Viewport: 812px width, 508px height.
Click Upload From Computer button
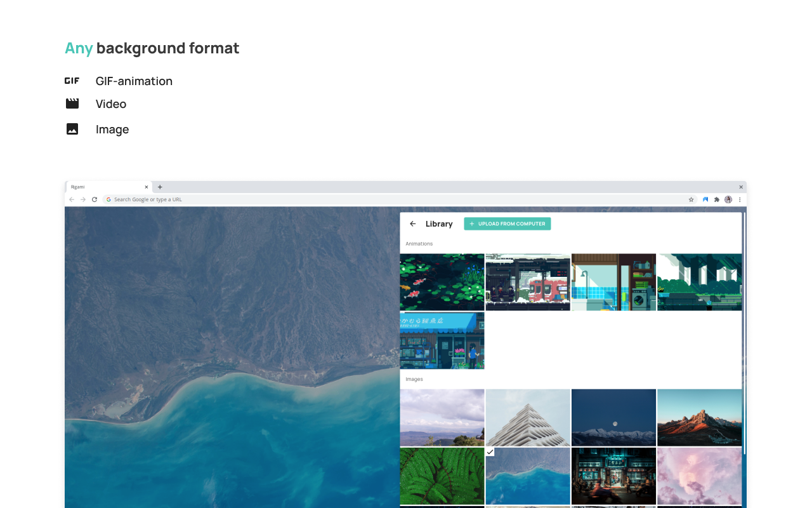[x=507, y=224]
